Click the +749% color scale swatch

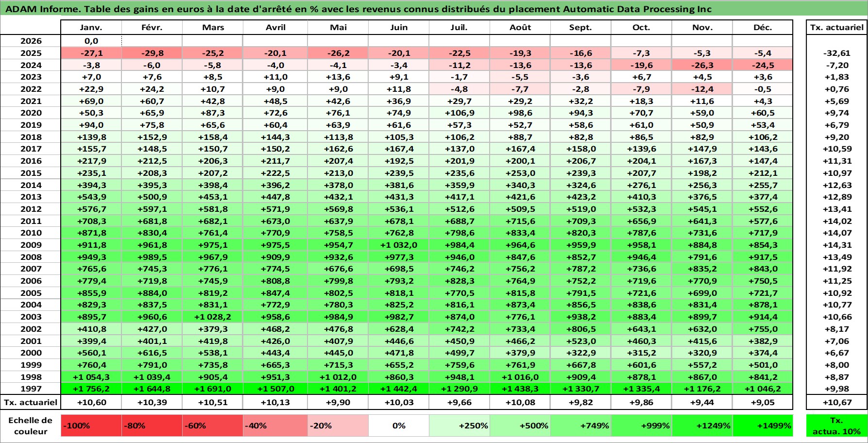[580, 426]
